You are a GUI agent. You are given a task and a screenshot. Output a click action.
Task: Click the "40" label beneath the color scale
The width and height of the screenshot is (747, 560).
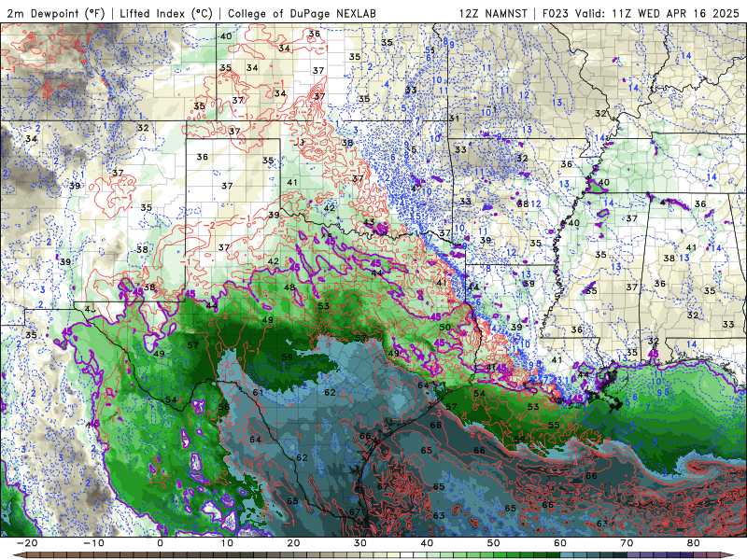[x=427, y=543]
